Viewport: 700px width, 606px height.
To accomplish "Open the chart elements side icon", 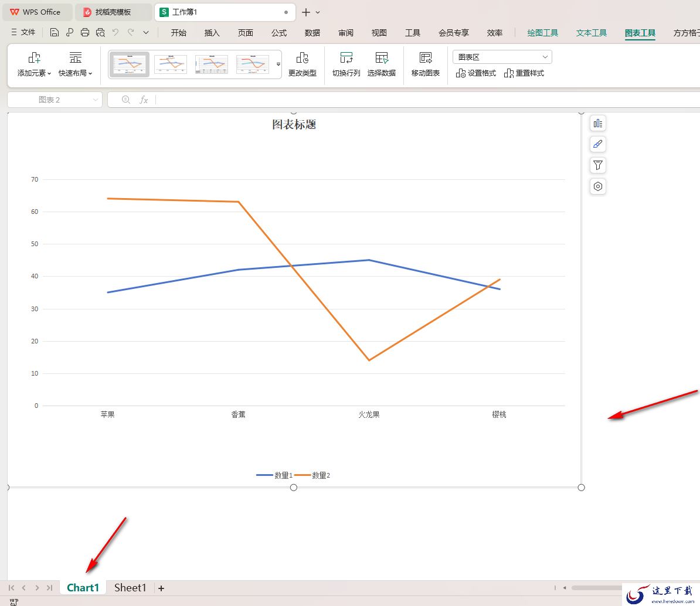I will point(598,124).
